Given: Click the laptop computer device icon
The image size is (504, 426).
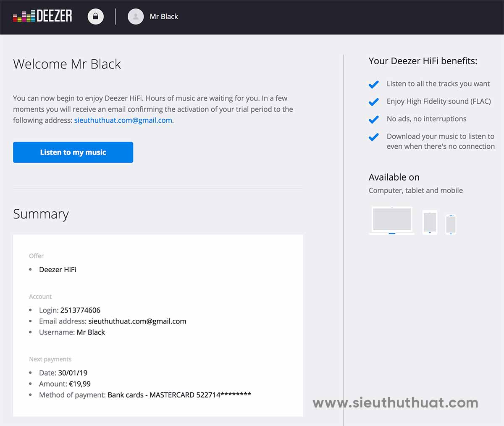Looking at the screenshot, I should [392, 220].
